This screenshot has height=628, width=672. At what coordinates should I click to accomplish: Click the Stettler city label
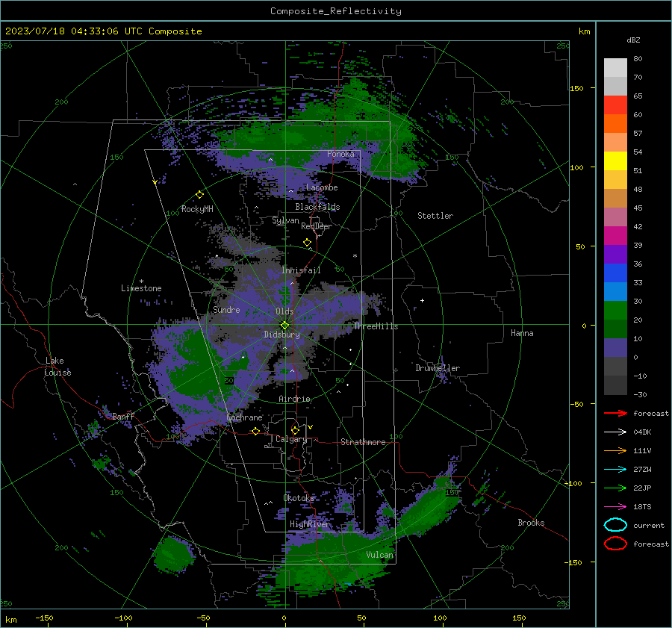tap(435, 216)
